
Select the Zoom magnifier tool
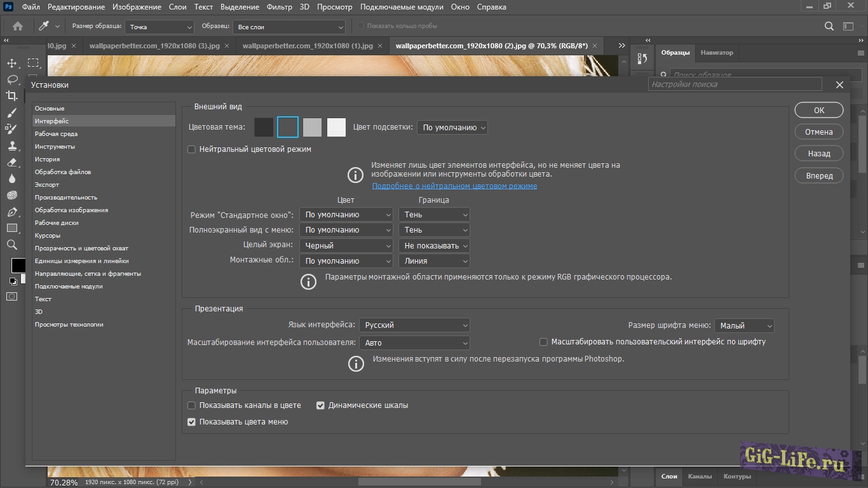[11, 245]
